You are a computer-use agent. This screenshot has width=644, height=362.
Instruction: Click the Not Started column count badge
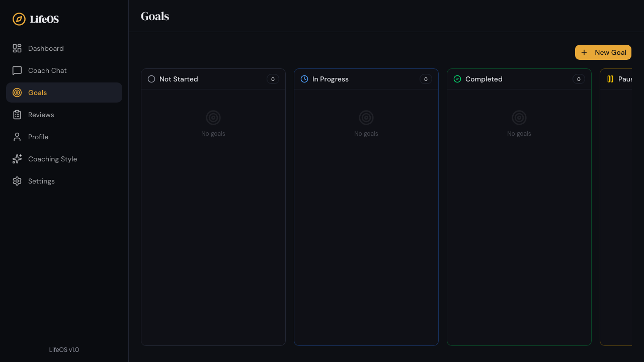tap(273, 79)
